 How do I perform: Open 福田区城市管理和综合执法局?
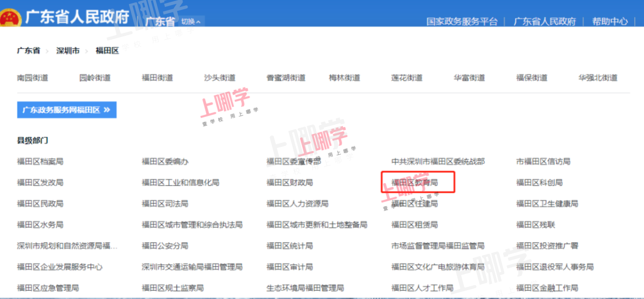(x=192, y=225)
